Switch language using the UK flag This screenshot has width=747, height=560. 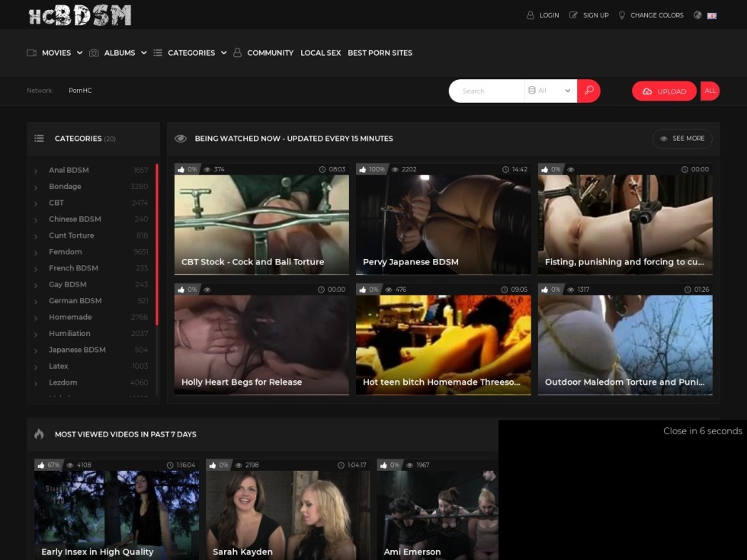tap(712, 15)
